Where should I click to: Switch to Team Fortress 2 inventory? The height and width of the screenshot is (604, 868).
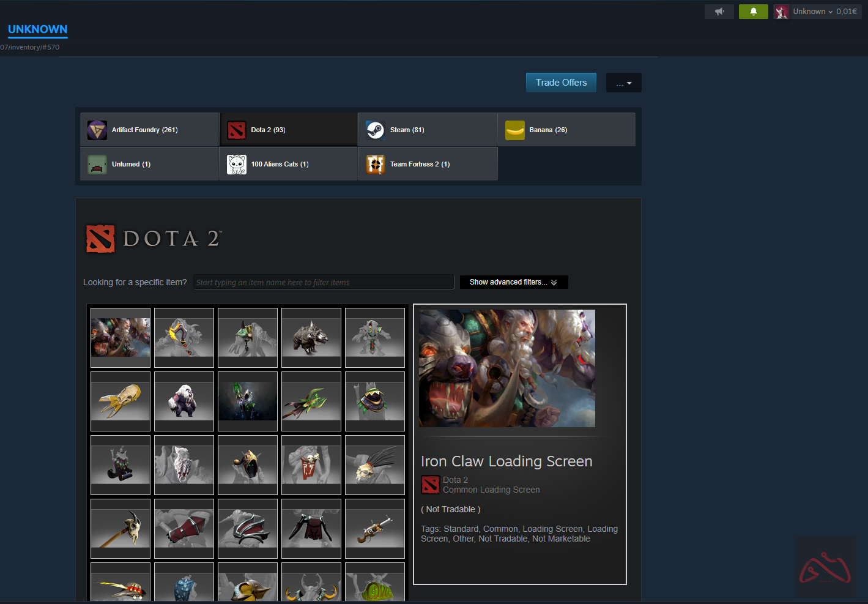(427, 164)
